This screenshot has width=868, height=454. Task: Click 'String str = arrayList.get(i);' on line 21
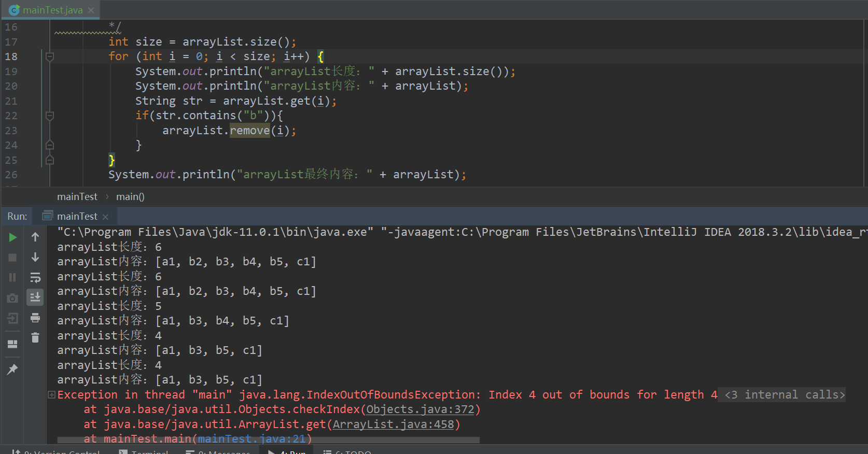pyautogui.click(x=236, y=101)
